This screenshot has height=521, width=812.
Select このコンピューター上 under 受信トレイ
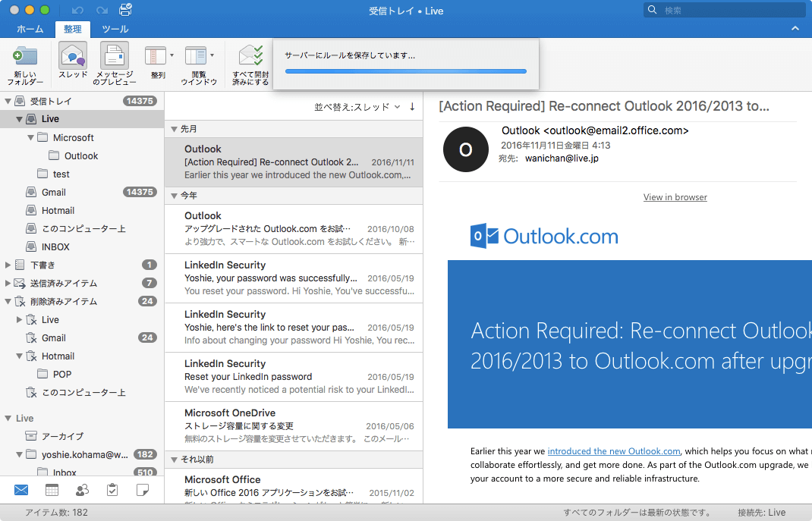pyautogui.click(x=83, y=229)
